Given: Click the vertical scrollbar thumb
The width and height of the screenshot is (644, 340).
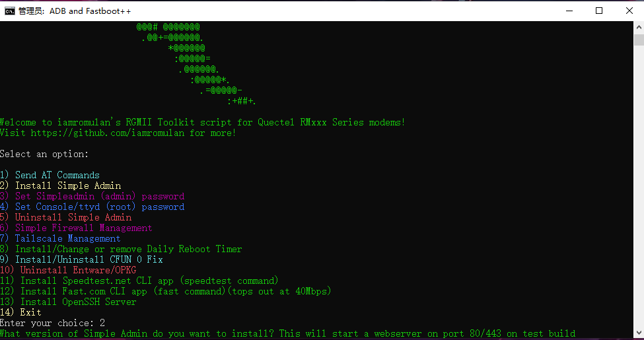Looking at the screenshot, I should (639, 40).
